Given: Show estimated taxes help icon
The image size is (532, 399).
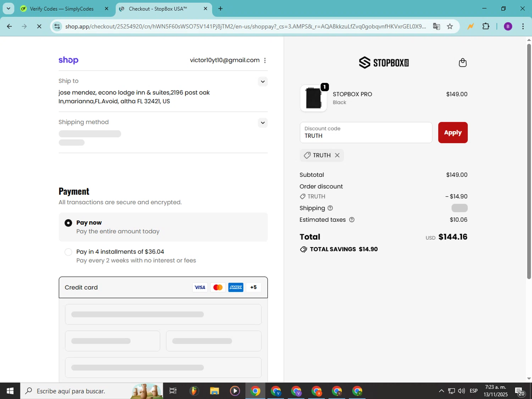Looking at the screenshot, I should [x=352, y=220].
